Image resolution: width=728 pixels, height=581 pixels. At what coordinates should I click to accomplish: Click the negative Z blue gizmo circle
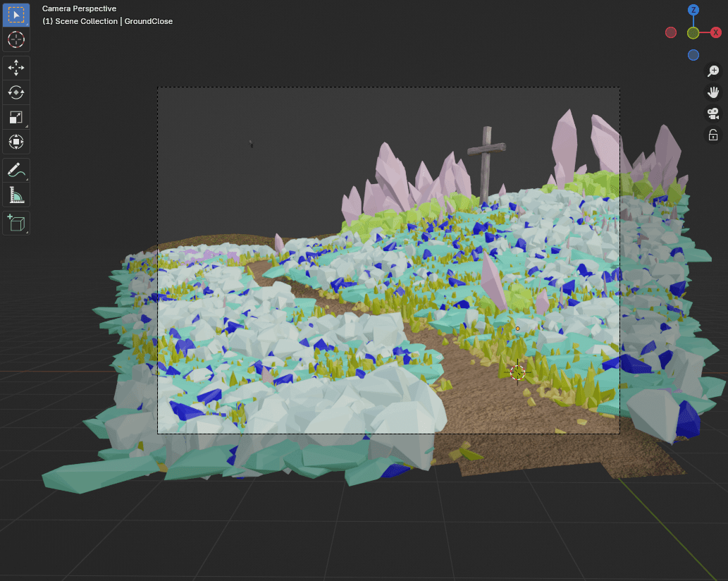(693, 55)
